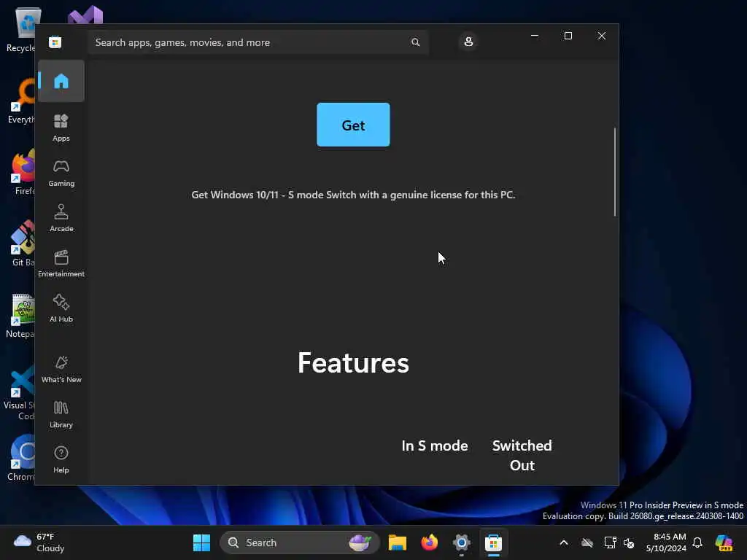Image resolution: width=747 pixels, height=560 pixels.
Task: Click the 'In S mode' column header
Action: [435, 446]
